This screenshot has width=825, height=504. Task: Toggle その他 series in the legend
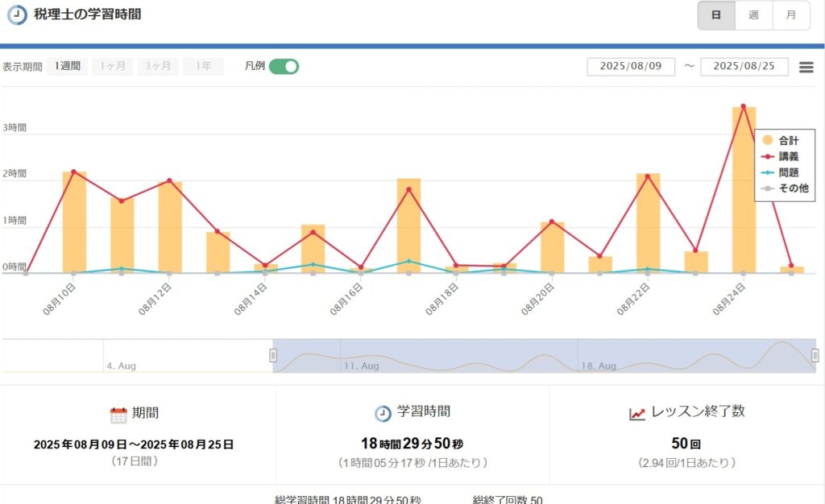[x=785, y=188]
